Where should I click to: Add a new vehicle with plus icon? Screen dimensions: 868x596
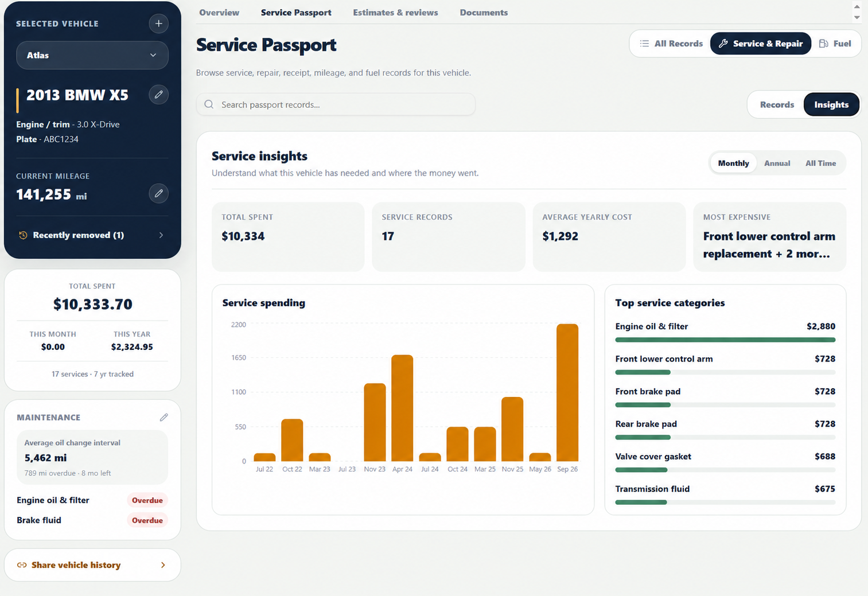click(x=159, y=24)
